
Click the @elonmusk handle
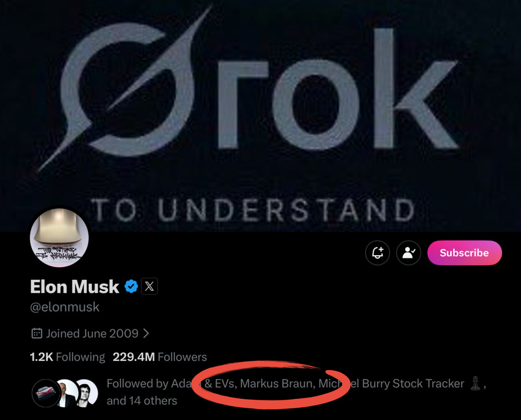[x=65, y=307]
